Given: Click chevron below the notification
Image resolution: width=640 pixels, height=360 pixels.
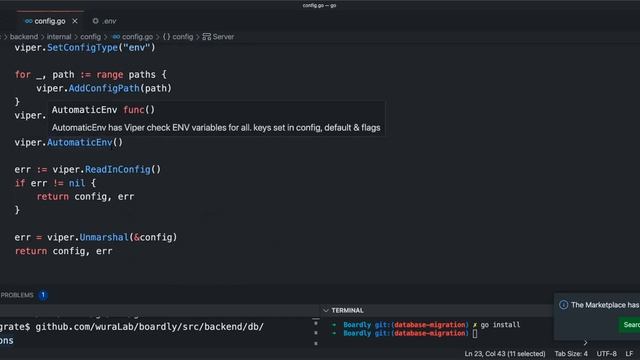Looking at the screenshot, I should [585, 343].
